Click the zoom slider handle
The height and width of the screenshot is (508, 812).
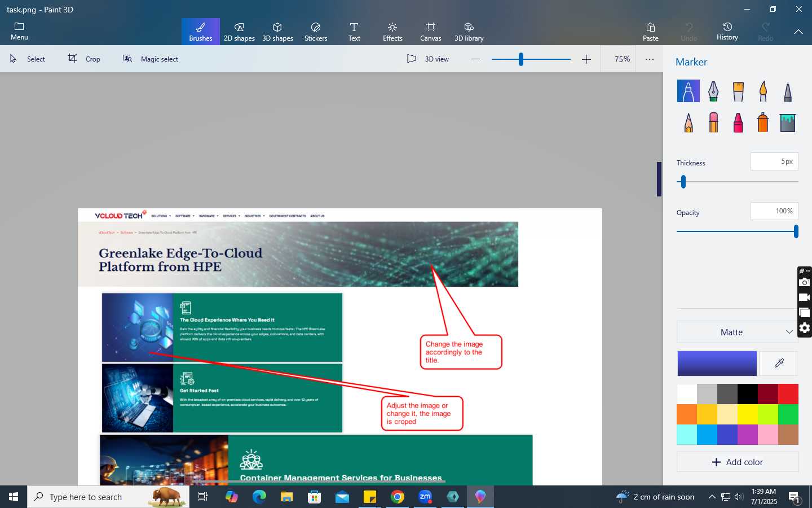521,59
